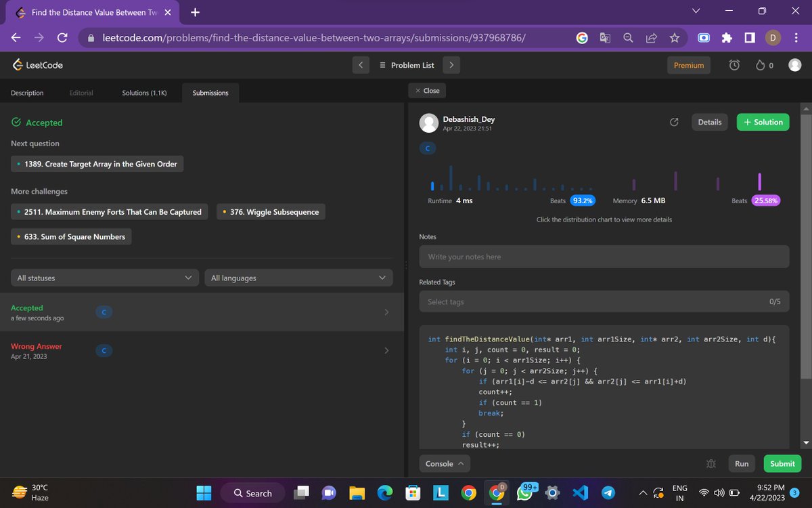Viewport: 812px width, 508px height.
Task: Expand the All statuses dropdown
Action: pyautogui.click(x=105, y=278)
